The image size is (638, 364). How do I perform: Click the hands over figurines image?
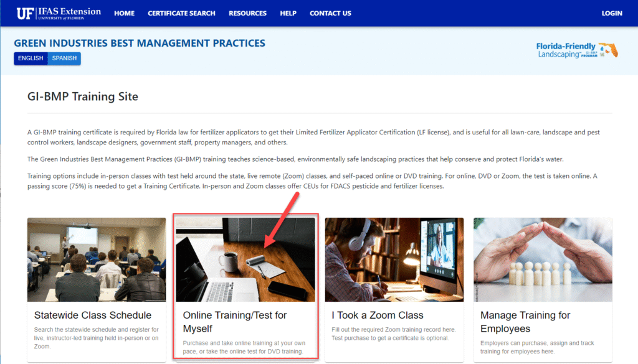tap(543, 259)
